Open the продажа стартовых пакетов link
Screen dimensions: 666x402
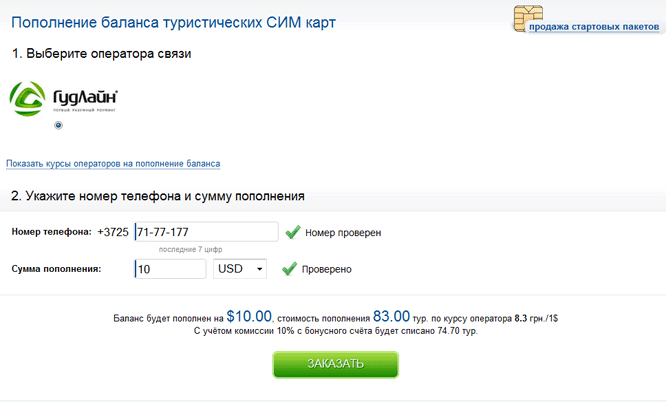pos(594,27)
